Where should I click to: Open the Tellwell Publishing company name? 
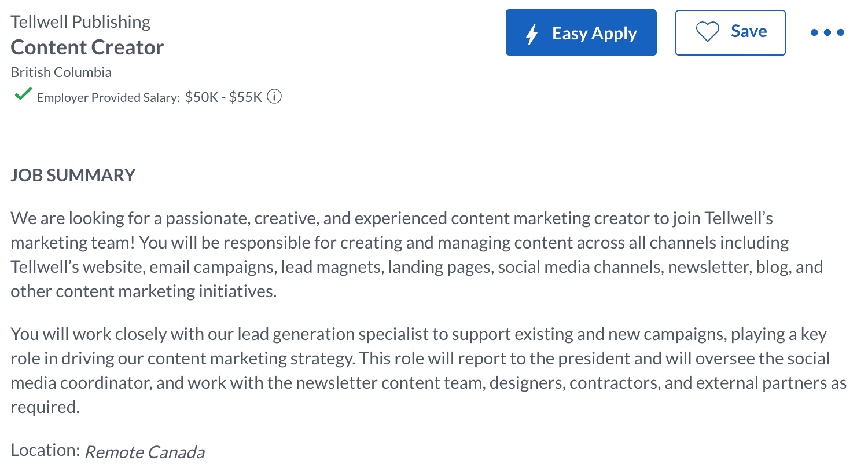click(x=80, y=22)
